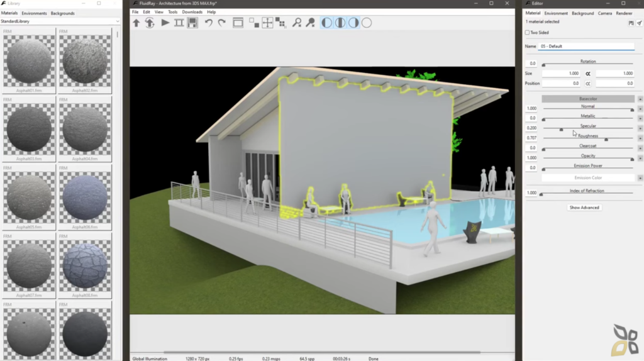Click the filled magnifier zoom icon

click(311, 23)
